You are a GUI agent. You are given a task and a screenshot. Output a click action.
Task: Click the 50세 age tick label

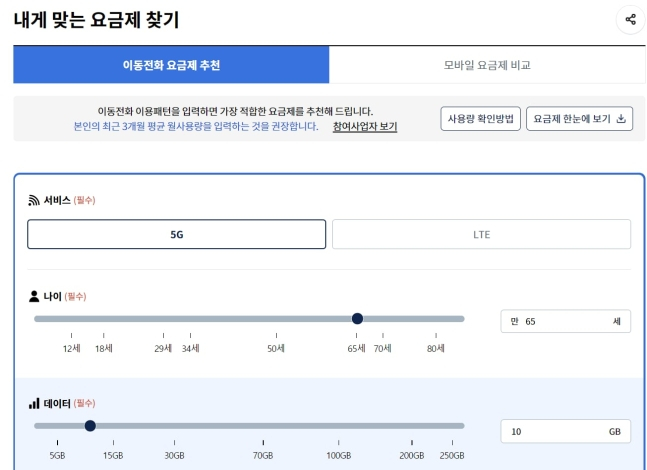[276, 349]
